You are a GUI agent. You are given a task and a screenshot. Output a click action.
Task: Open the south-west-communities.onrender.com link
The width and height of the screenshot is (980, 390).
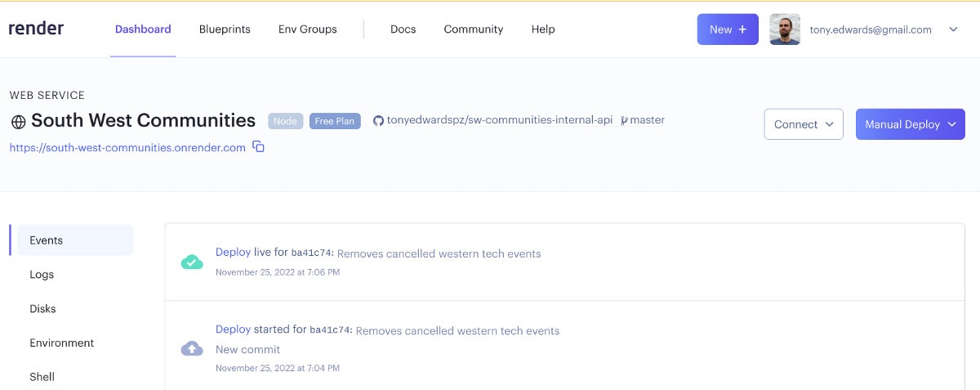coord(127,148)
